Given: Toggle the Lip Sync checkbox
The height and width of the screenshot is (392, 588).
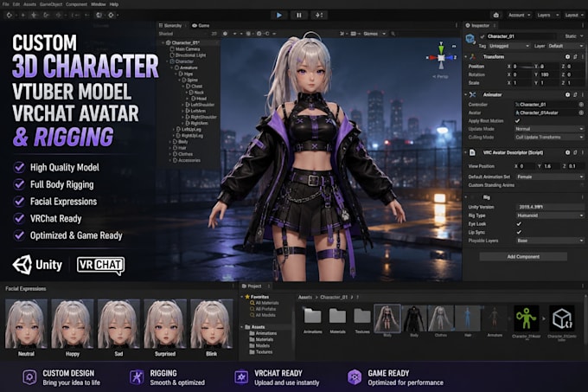Looking at the screenshot, I should pyautogui.click(x=519, y=232).
